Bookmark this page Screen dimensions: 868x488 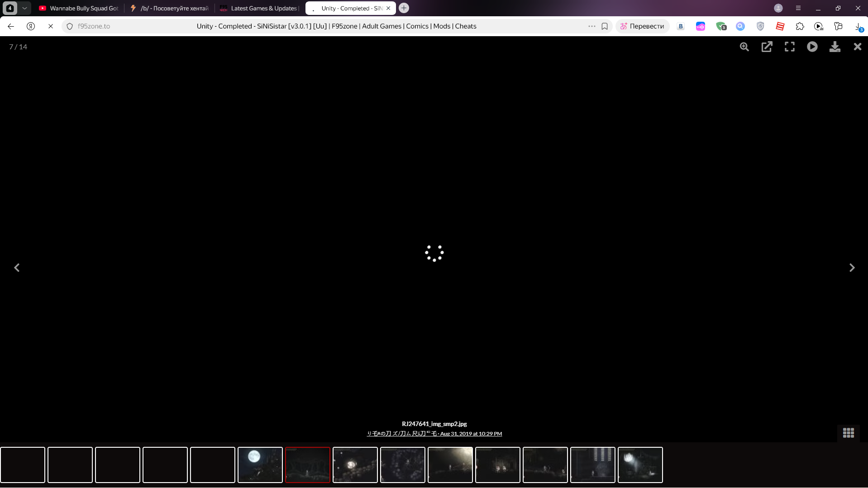(605, 26)
